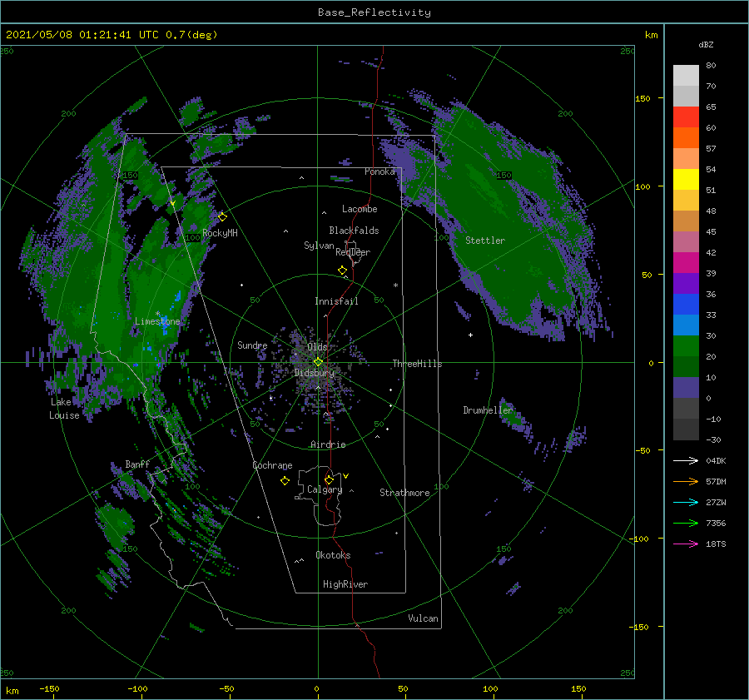Image resolution: width=749 pixels, height=700 pixels.
Task: Click the orange 57DM arrow in legend
Action: [x=686, y=482]
